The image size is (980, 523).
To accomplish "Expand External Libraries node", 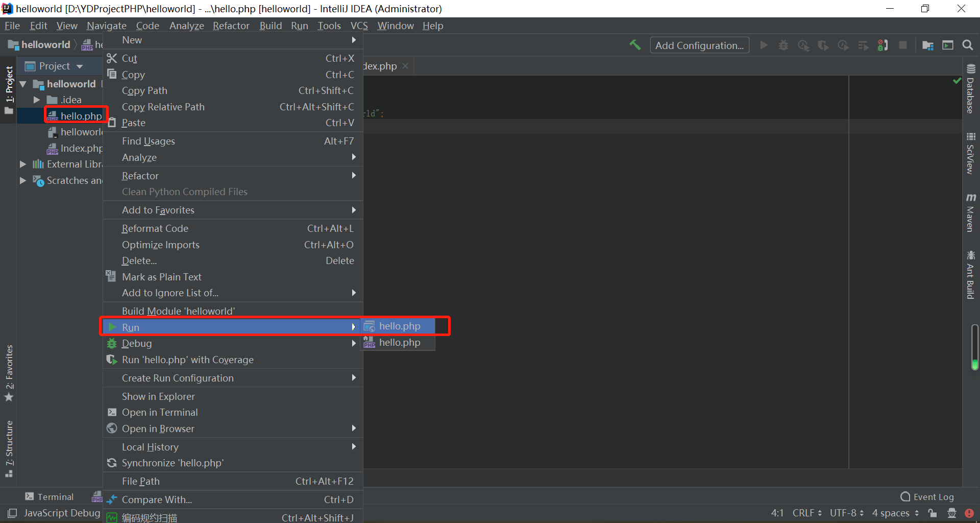I will [x=23, y=164].
